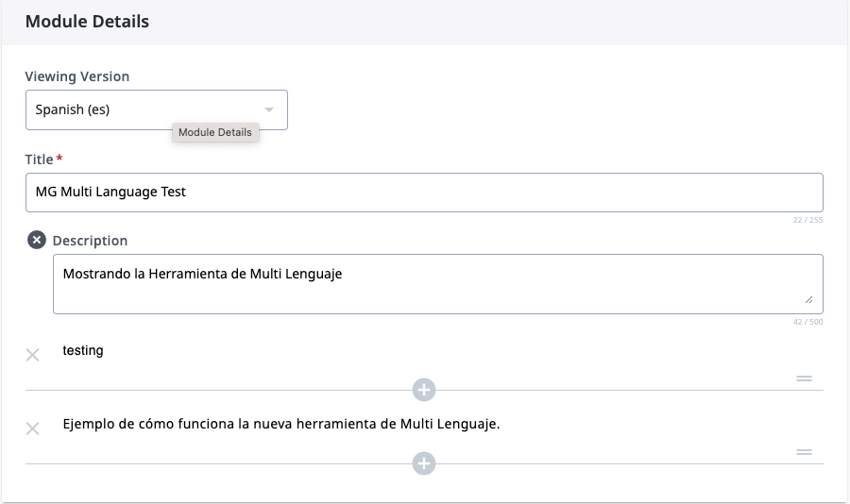The width and height of the screenshot is (850, 504).
Task: Click the 42 / 500 character counter
Action: point(807,322)
